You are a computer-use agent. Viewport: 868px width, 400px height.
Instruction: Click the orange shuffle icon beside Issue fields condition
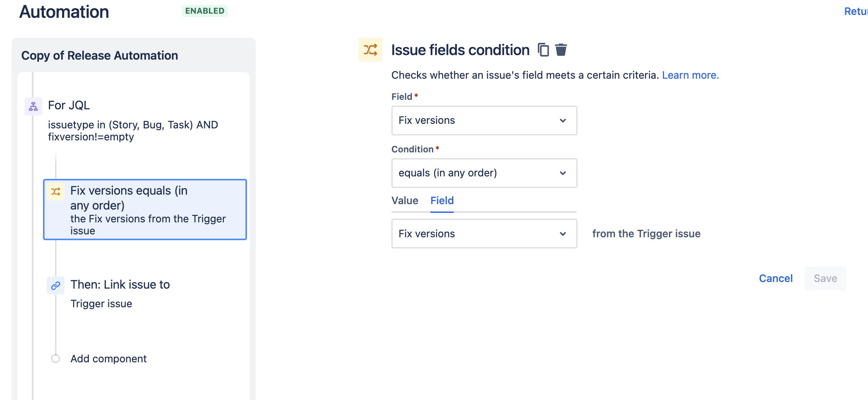click(x=370, y=50)
